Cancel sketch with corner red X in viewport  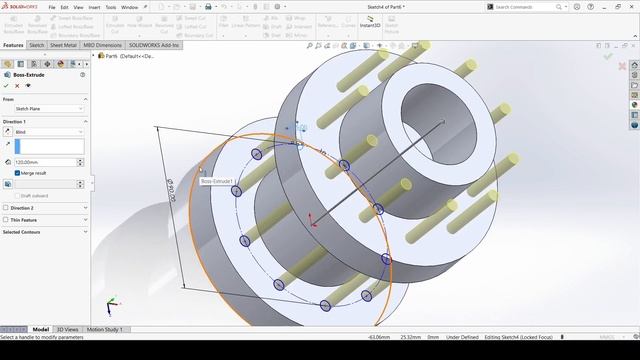(x=622, y=66)
